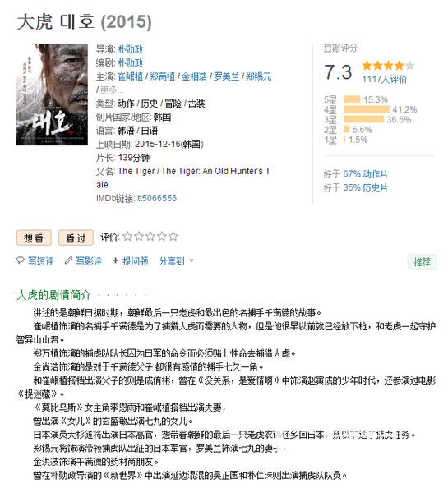The width and height of the screenshot is (448, 493).
Task: Rate the movie one star
Action: tap(127, 236)
